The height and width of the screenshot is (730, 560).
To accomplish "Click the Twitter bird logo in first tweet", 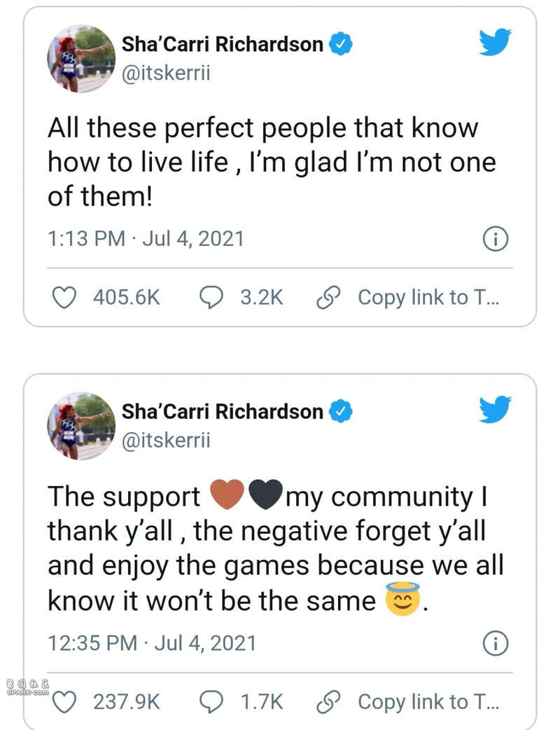I will (x=496, y=42).
